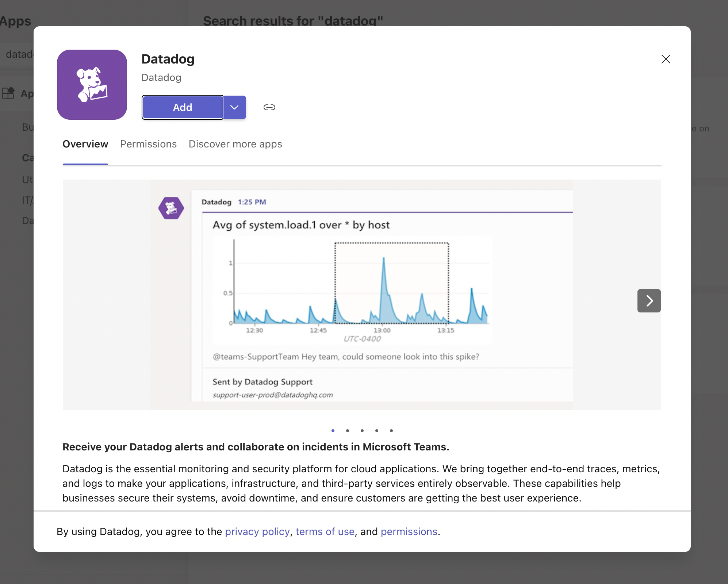This screenshot has width=728, height=584.
Task: Click the Datadog app icon
Action: (x=92, y=84)
